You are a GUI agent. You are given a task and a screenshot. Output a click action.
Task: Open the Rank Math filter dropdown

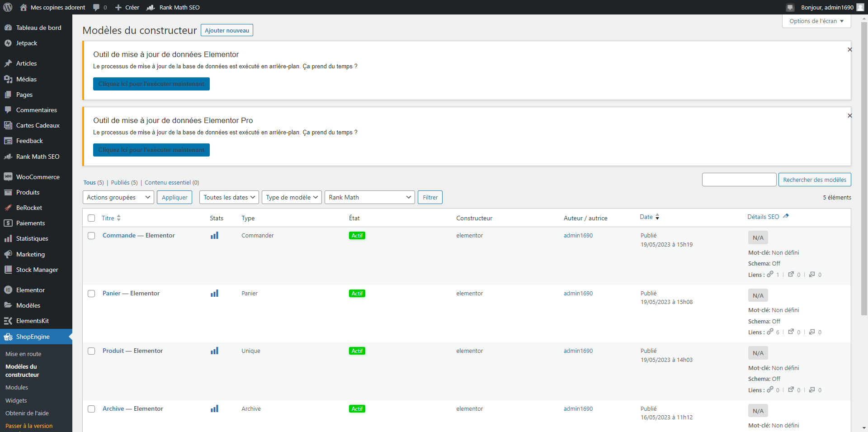[x=370, y=197]
